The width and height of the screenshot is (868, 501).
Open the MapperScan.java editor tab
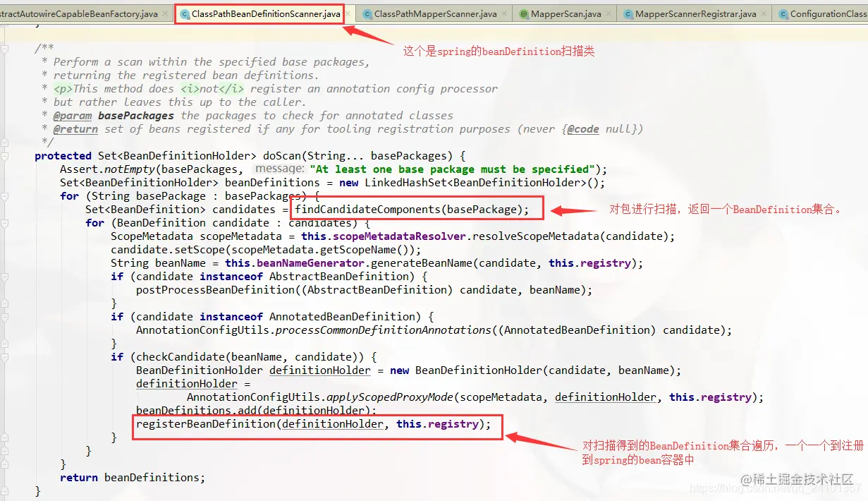[566, 13]
